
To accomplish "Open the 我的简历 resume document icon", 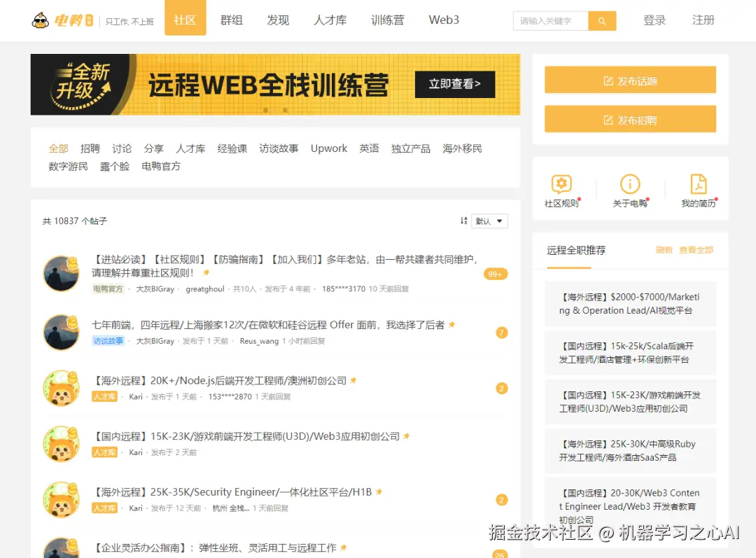I will click(698, 184).
